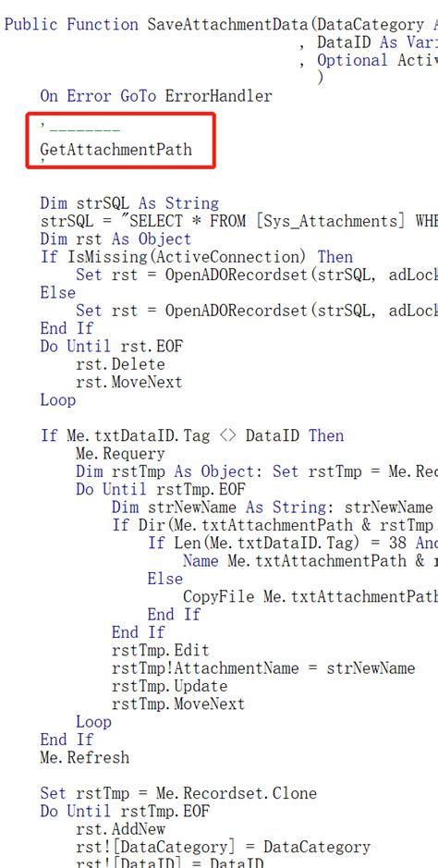Click the rstTmp.Edit statement
Image resolution: width=438 pixels, height=868 pixels.
tap(161, 650)
